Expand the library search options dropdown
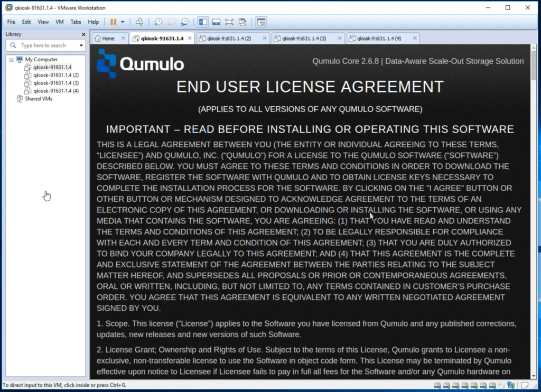 click(x=81, y=45)
